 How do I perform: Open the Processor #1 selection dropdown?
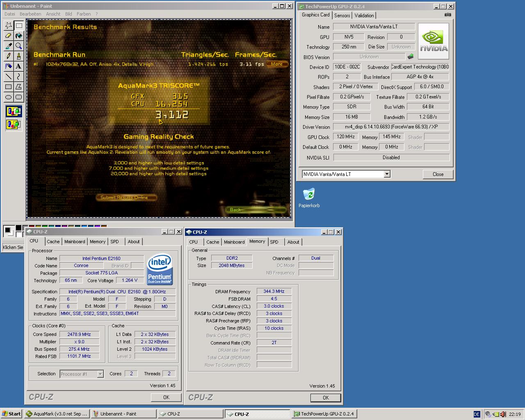tap(100, 374)
